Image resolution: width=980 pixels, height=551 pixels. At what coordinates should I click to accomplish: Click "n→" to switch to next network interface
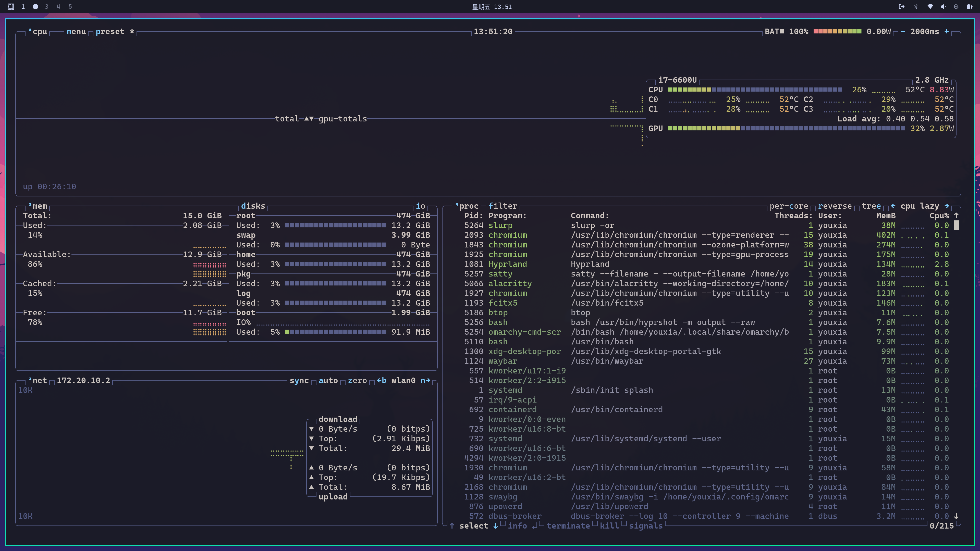(426, 380)
